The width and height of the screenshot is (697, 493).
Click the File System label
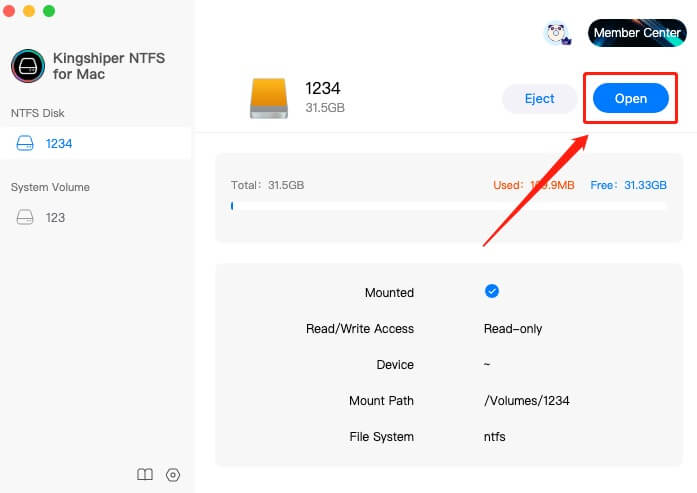coord(381,437)
